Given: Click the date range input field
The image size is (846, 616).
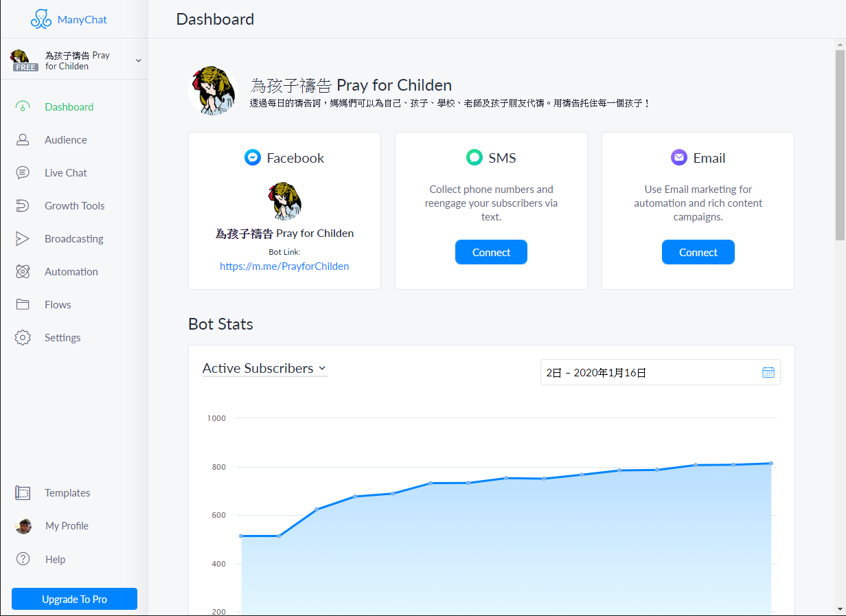Looking at the screenshot, I should [x=645, y=372].
